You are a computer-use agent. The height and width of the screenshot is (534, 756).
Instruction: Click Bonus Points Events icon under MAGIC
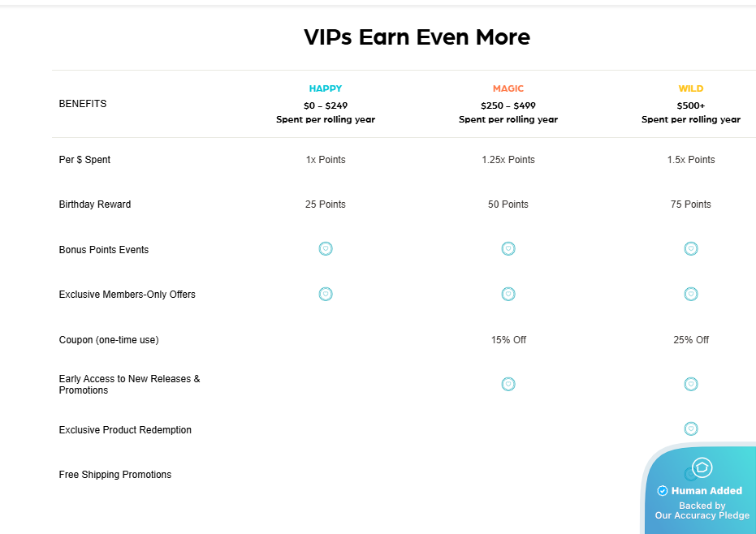pos(508,248)
